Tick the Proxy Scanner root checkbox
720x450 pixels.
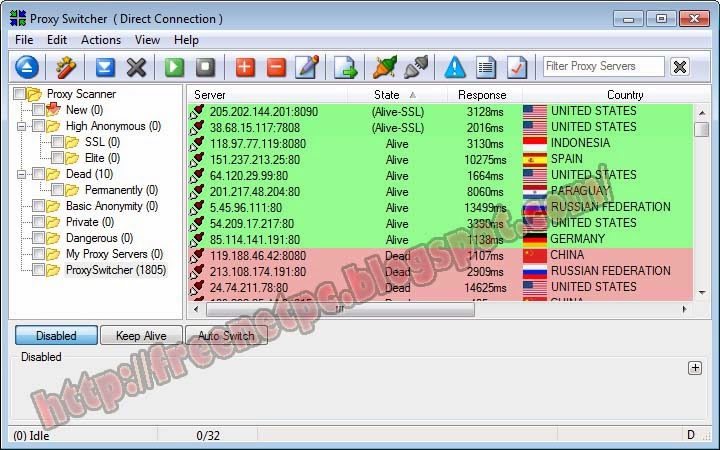[19, 94]
